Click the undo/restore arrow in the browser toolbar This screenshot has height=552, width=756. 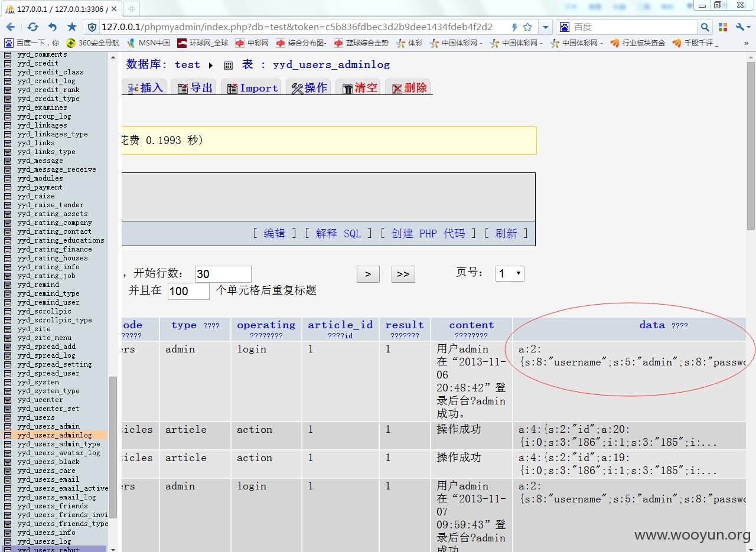pos(53,27)
